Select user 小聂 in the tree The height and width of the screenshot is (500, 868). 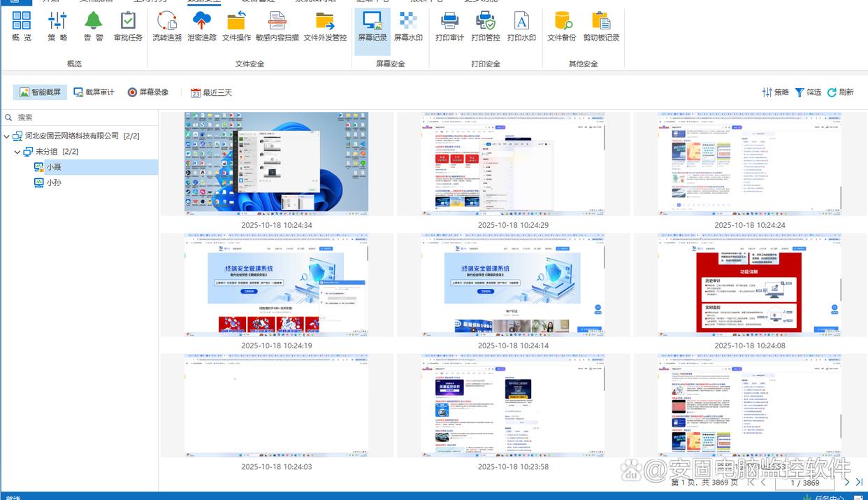pyautogui.click(x=54, y=167)
